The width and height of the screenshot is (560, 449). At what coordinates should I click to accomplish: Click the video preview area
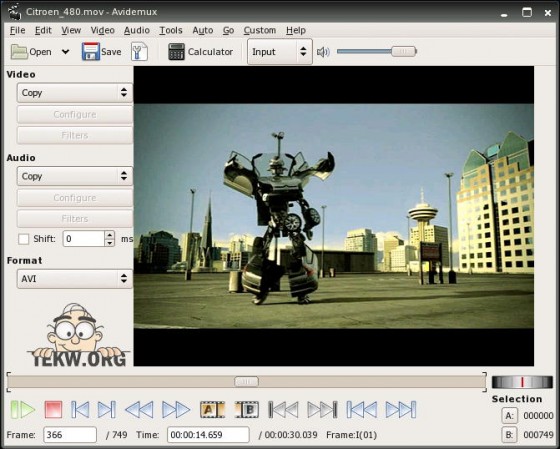pyautogui.click(x=334, y=216)
